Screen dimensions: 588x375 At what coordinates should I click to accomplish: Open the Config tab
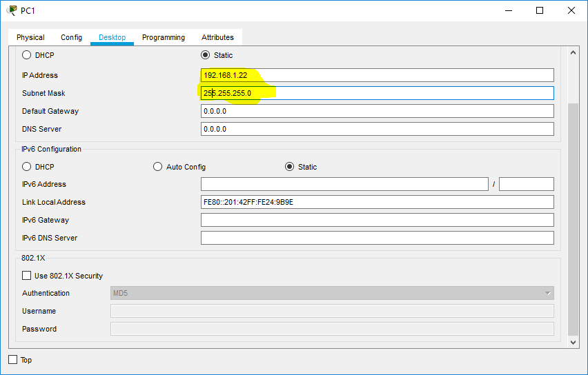[x=71, y=37]
